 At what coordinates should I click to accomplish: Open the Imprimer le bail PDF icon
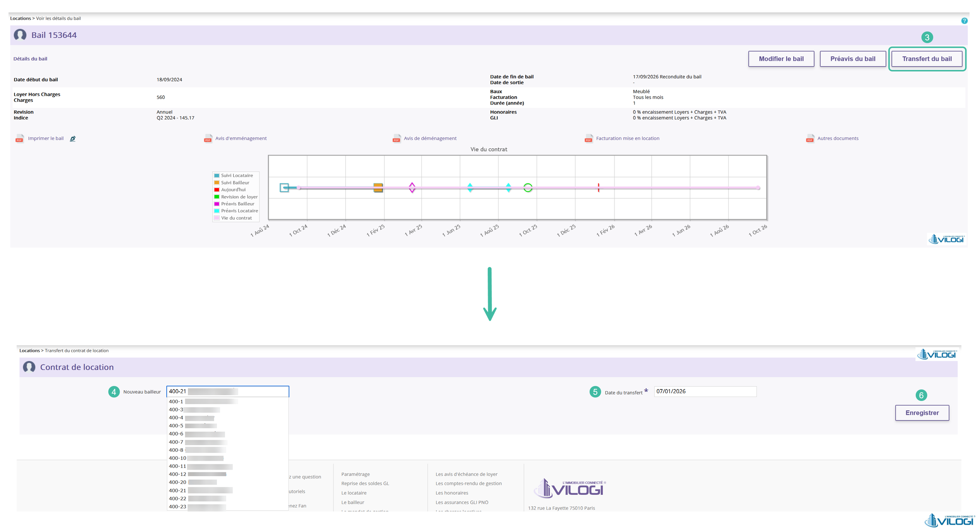coord(19,139)
